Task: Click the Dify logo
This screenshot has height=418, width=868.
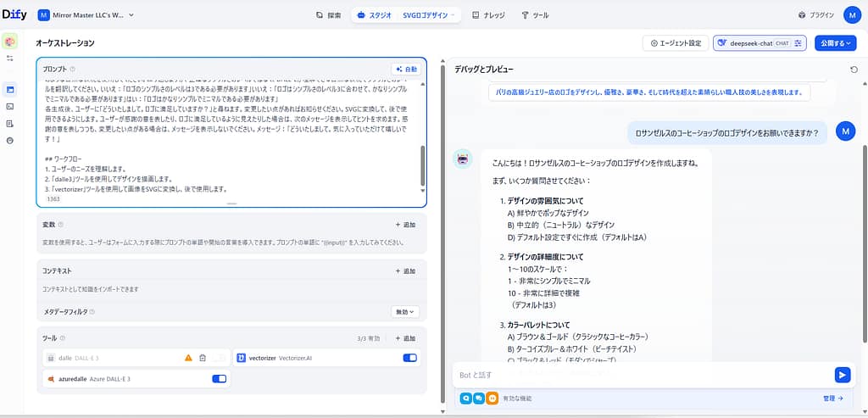Action: [x=15, y=15]
